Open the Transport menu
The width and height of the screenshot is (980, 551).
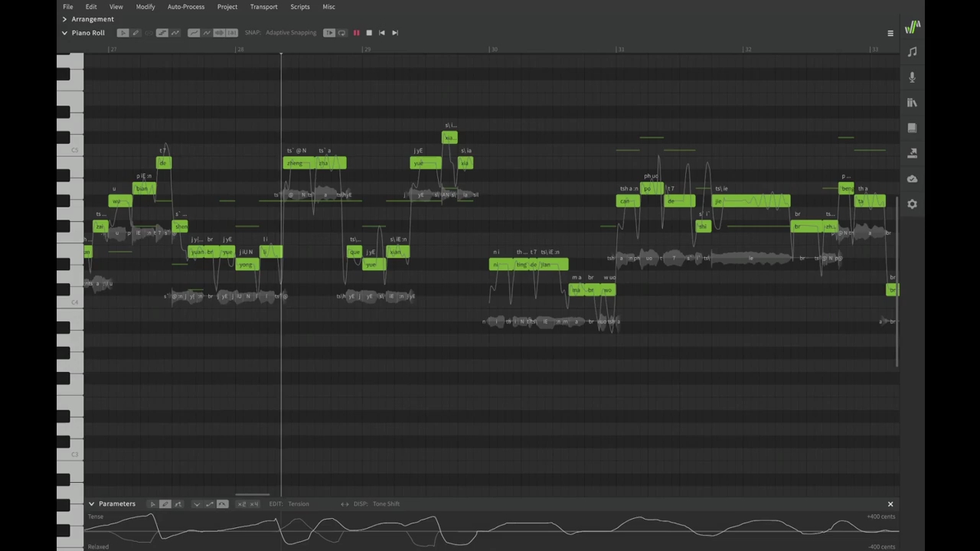pyautogui.click(x=263, y=7)
